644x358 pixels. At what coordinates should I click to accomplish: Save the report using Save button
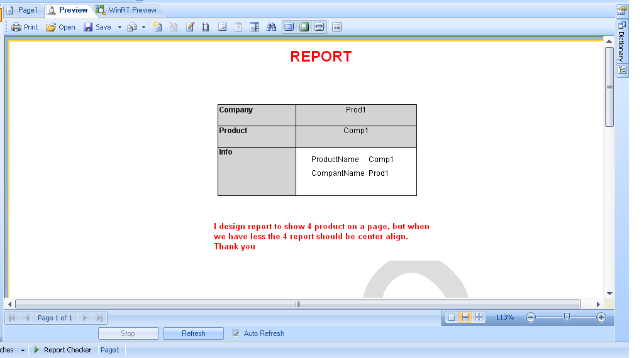(x=97, y=27)
